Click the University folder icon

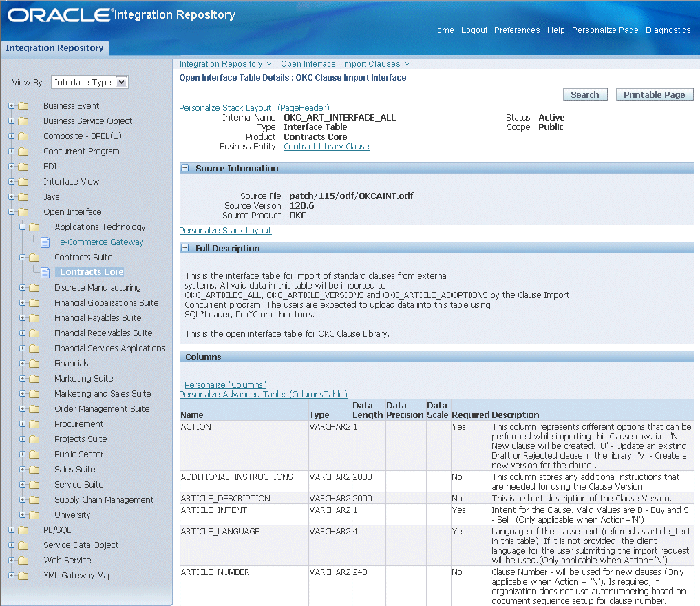click(x=34, y=516)
